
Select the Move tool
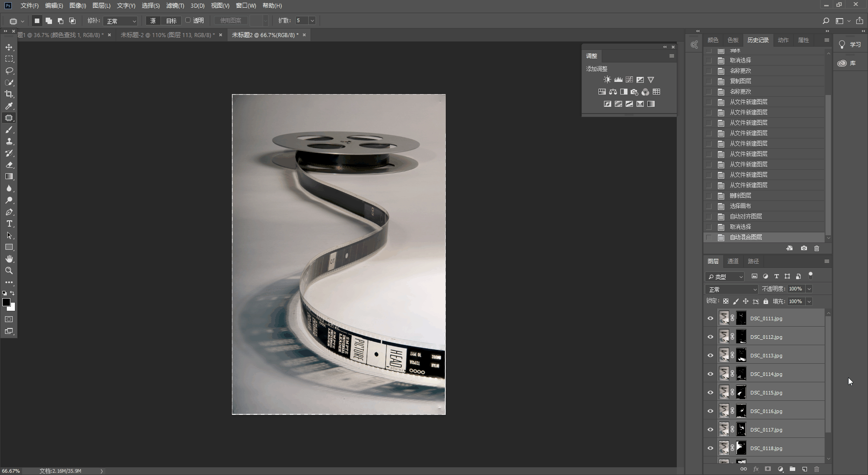(9, 47)
